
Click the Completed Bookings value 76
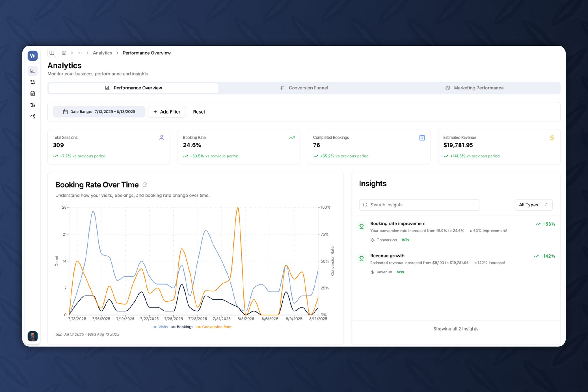(x=316, y=145)
